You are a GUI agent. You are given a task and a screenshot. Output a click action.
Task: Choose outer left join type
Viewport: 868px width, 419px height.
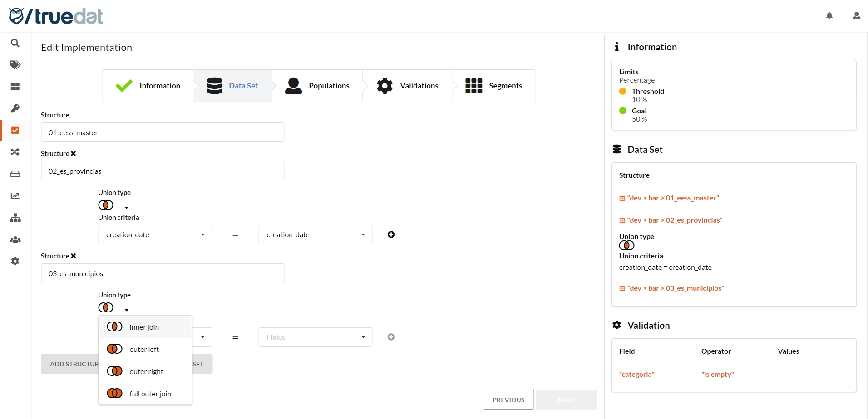[x=144, y=349]
